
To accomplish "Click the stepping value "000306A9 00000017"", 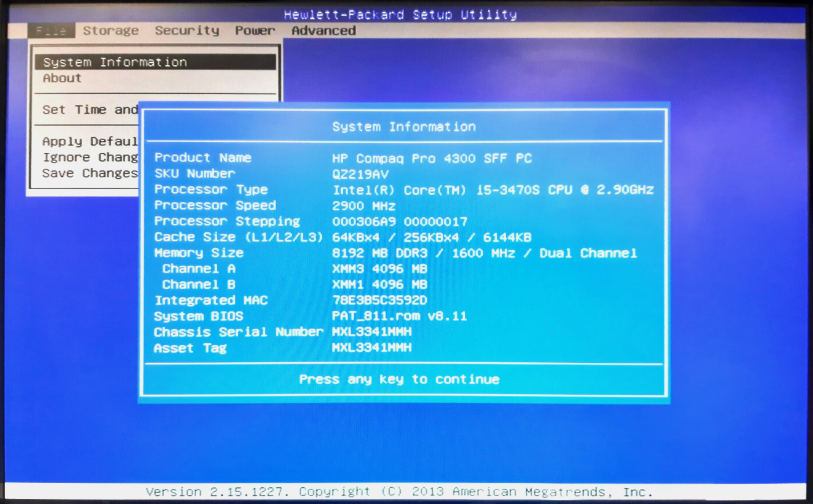I will tap(400, 222).
